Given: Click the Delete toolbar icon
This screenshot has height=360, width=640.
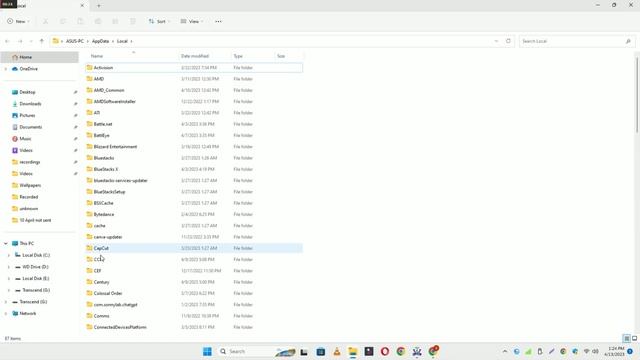Looking at the screenshot, I should click(133, 21).
